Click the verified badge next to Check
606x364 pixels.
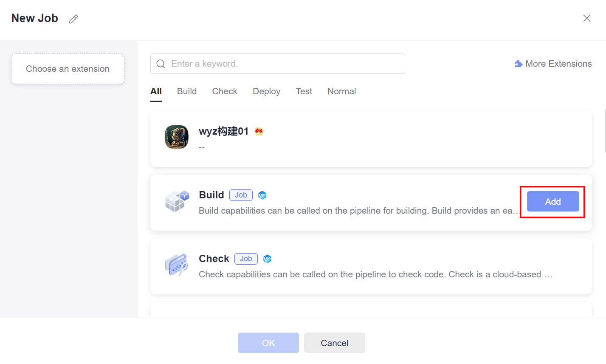coord(267,259)
